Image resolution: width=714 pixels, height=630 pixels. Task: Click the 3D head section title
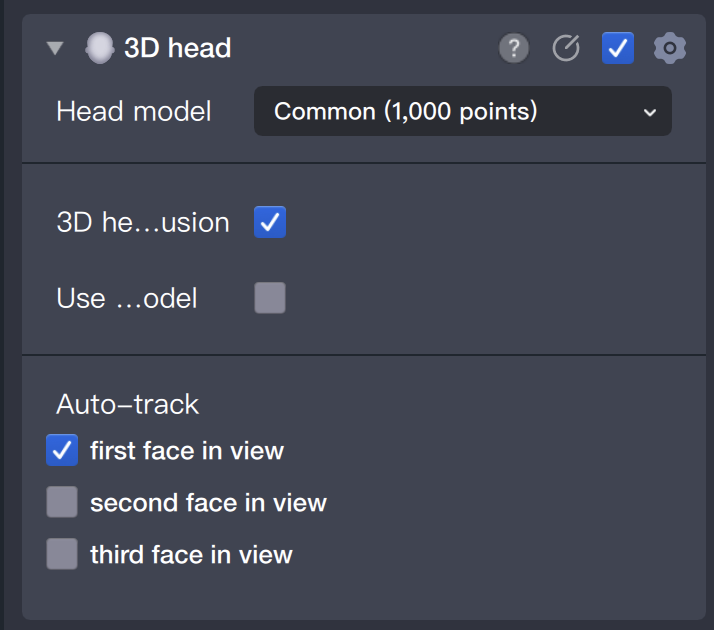point(178,48)
